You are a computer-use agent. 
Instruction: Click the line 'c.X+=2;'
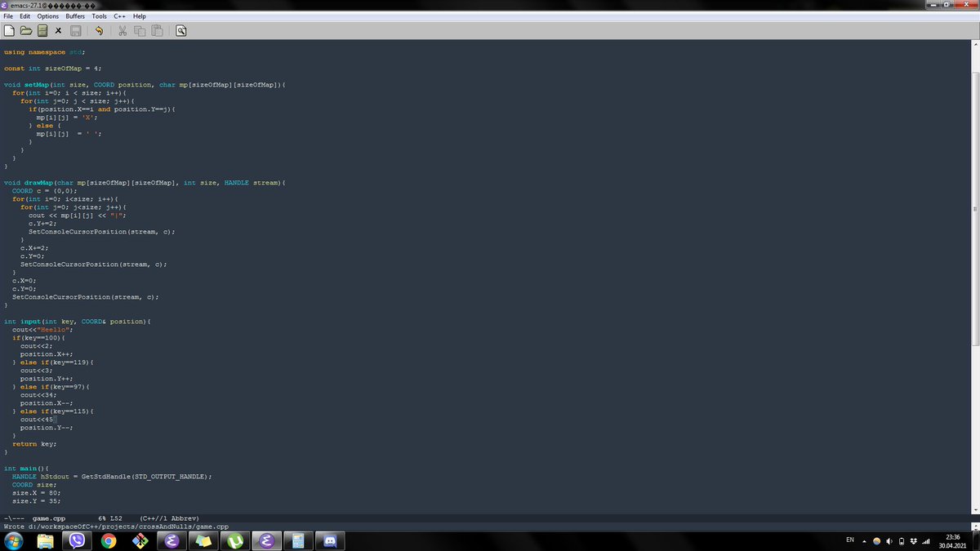pos(34,248)
